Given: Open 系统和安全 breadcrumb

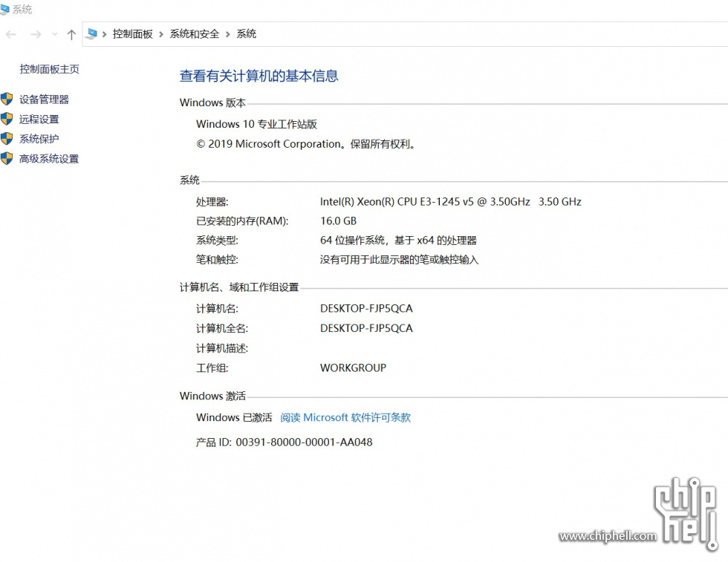Looking at the screenshot, I should point(195,34).
